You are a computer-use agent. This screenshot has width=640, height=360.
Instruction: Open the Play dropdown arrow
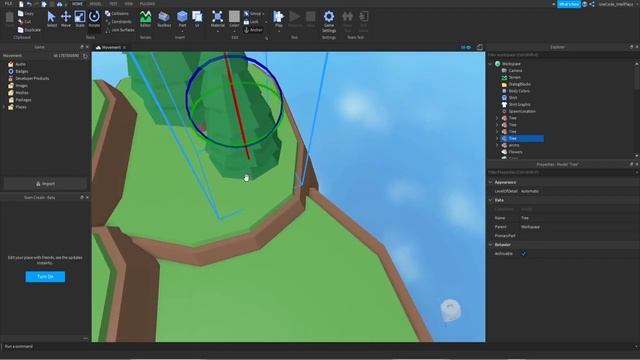pyautogui.click(x=278, y=31)
